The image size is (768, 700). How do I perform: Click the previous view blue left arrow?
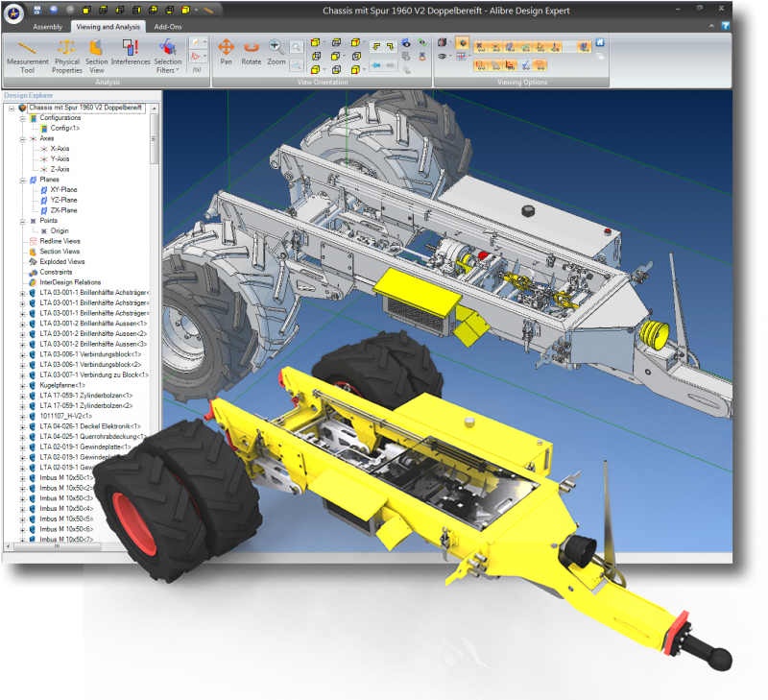376,65
